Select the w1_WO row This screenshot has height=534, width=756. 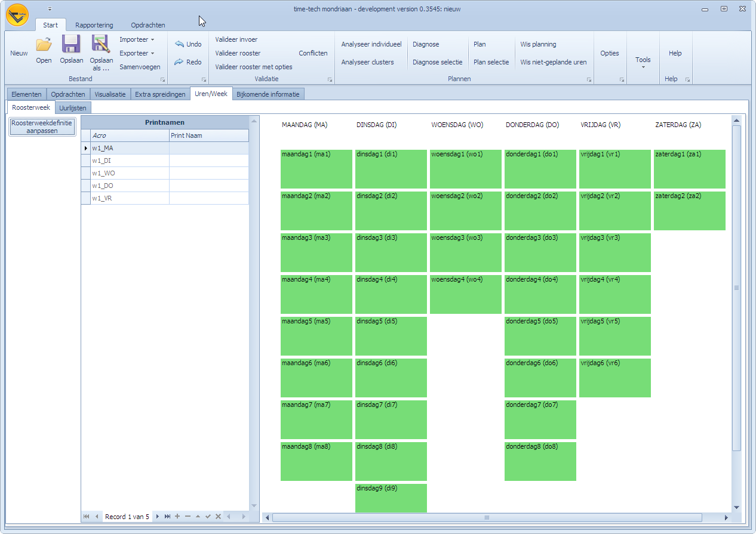click(165, 173)
